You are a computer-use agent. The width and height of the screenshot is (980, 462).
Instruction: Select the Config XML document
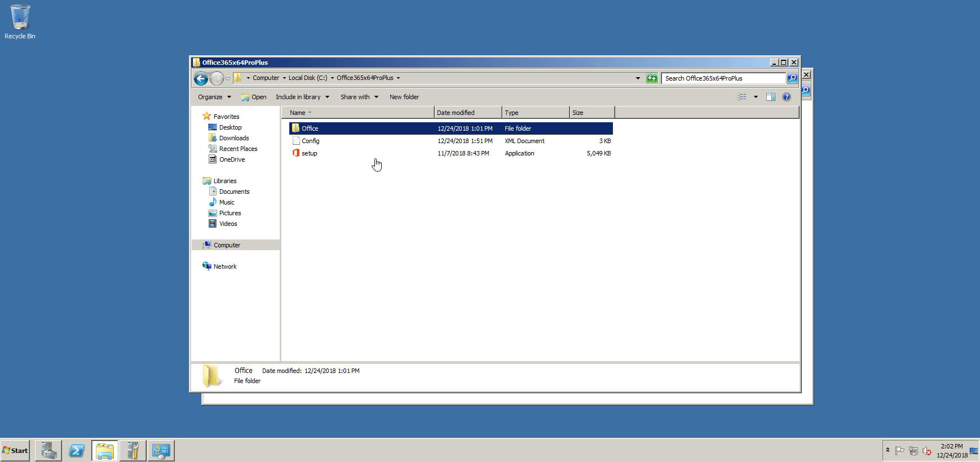(x=310, y=141)
